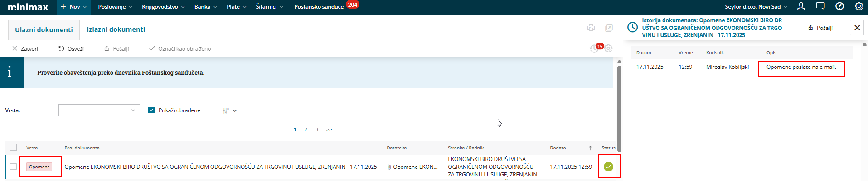This screenshot has width=868, height=181.
Task: Click 'Opomene poslate na e-mail.' description
Action: pyautogui.click(x=801, y=67)
